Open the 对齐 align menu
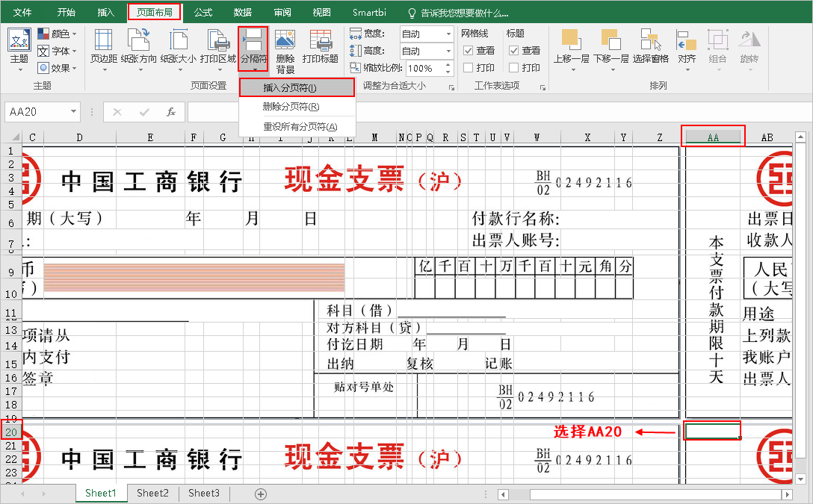The image size is (813, 504). coord(687,49)
